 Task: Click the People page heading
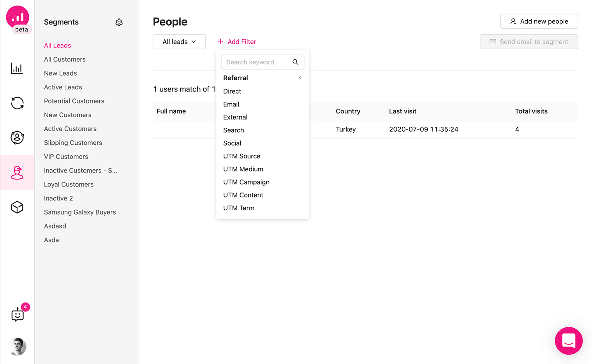click(x=170, y=22)
